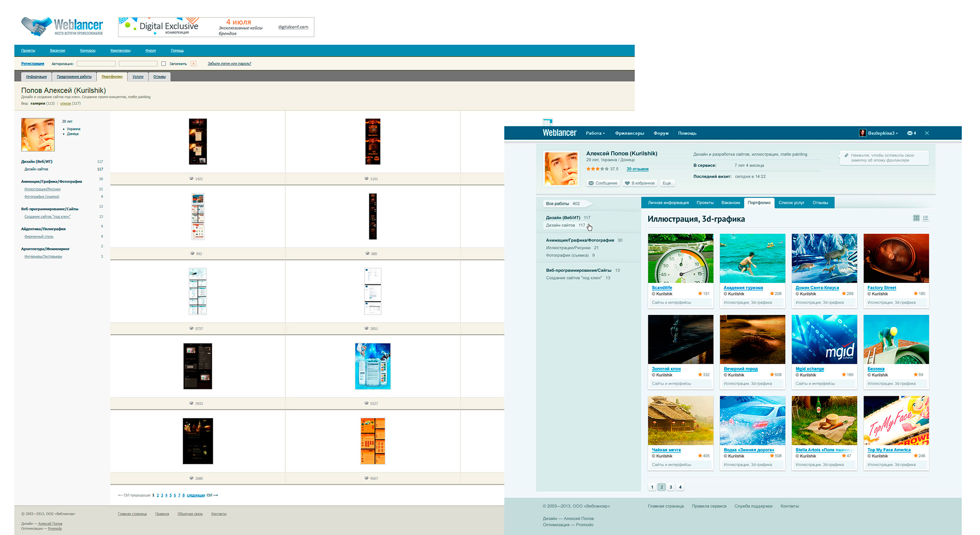
Task: Open the Mgid xchange thumbnail
Action: pyautogui.click(x=824, y=339)
